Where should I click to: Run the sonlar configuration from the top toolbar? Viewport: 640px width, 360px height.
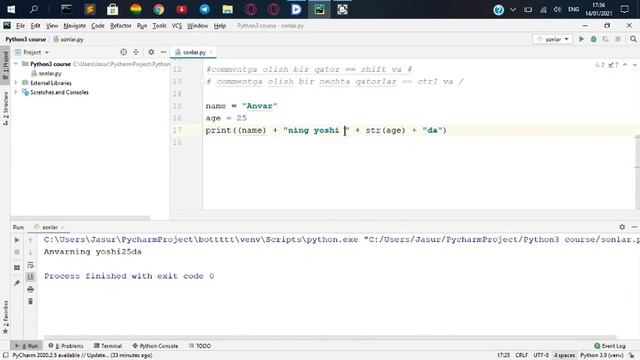pos(581,39)
